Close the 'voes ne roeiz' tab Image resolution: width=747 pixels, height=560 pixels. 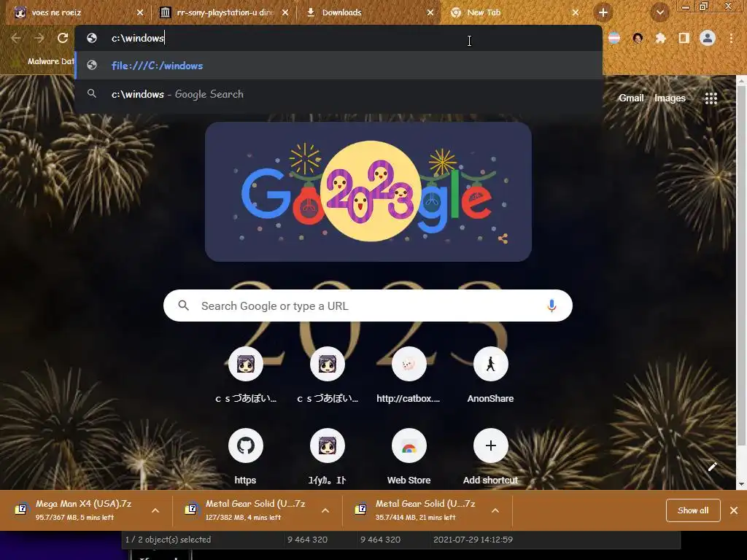click(x=140, y=12)
